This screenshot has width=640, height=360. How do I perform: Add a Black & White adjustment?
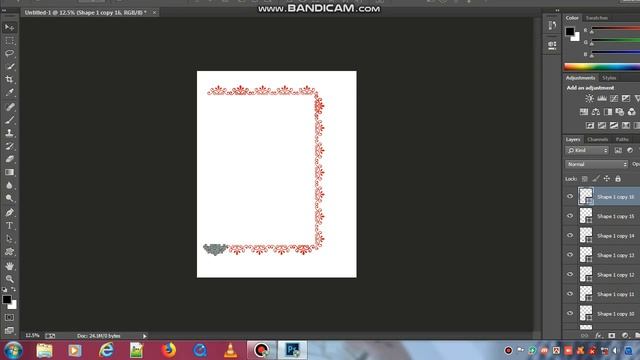[608, 112]
